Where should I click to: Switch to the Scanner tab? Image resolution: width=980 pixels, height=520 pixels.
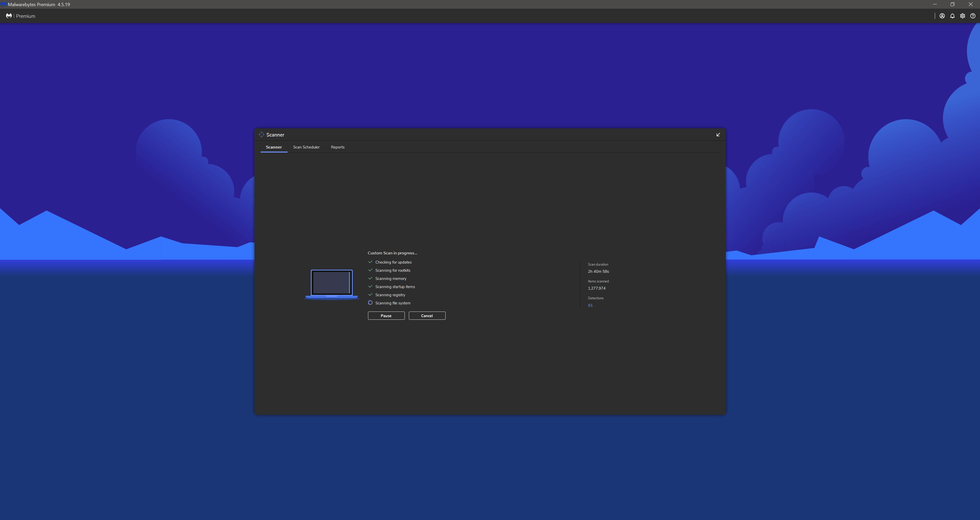[x=274, y=147]
